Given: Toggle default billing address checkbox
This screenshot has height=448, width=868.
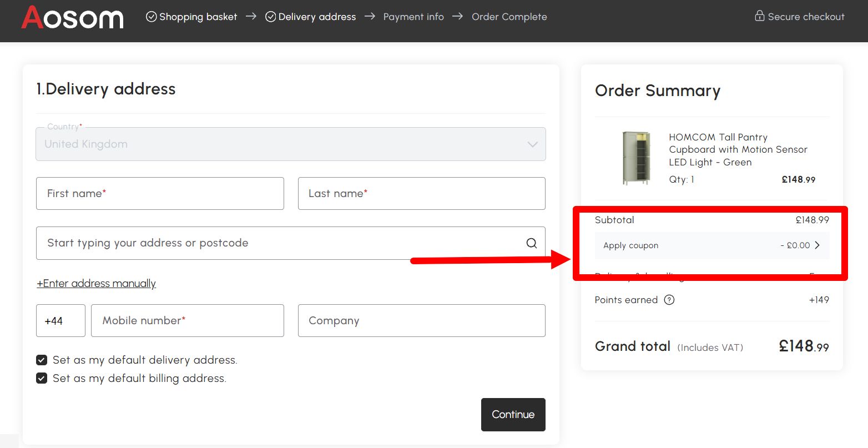Looking at the screenshot, I should (42, 378).
